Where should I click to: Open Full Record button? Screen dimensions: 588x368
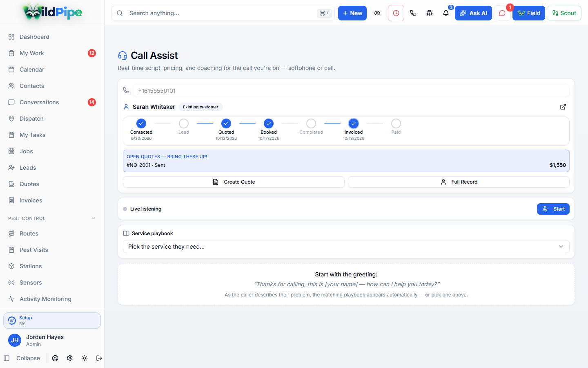[x=459, y=182]
